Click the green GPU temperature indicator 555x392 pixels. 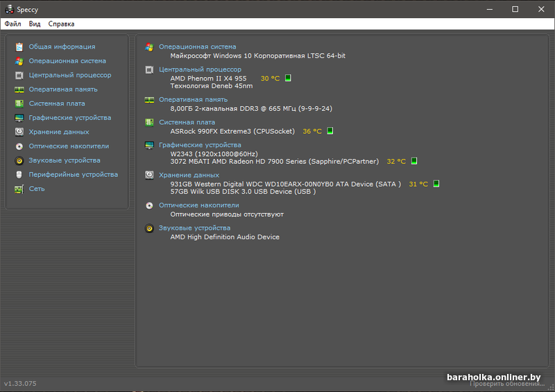(413, 161)
